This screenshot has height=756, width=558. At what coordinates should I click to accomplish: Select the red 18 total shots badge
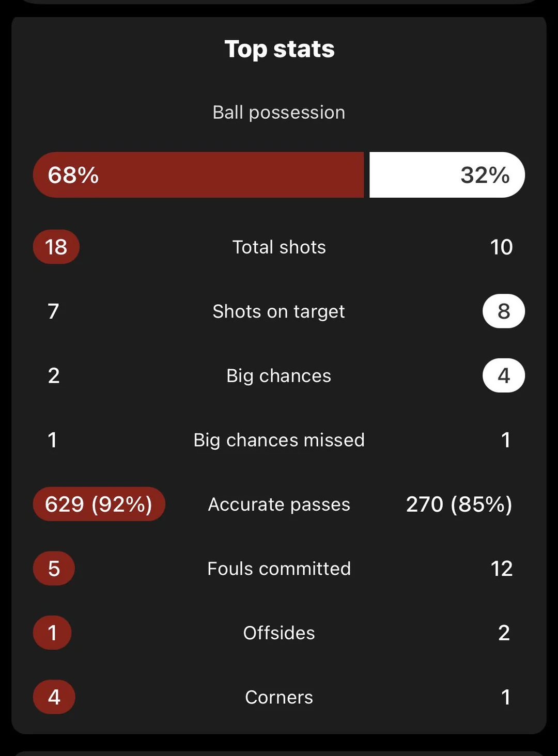(x=56, y=247)
